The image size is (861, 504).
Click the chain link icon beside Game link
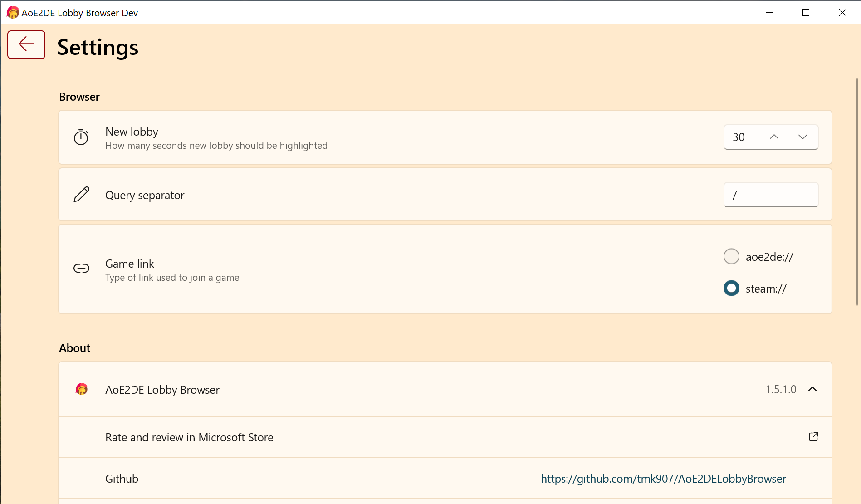tap(82, 269)
